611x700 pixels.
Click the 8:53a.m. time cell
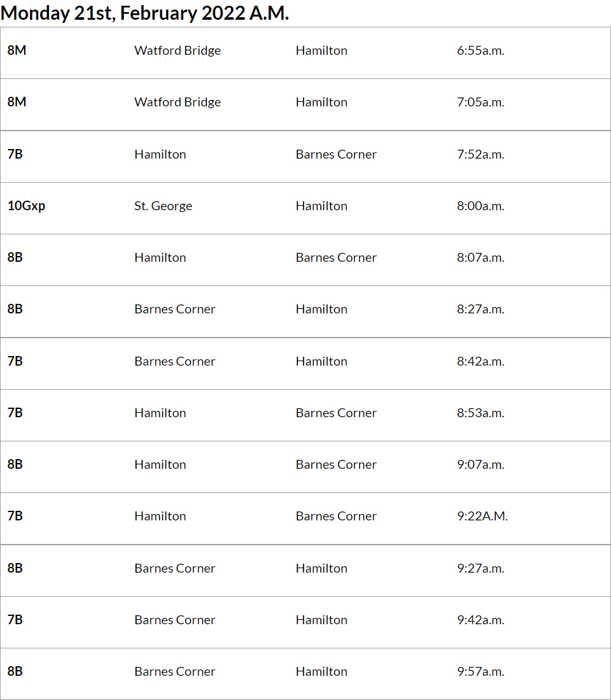coord(481,413)
